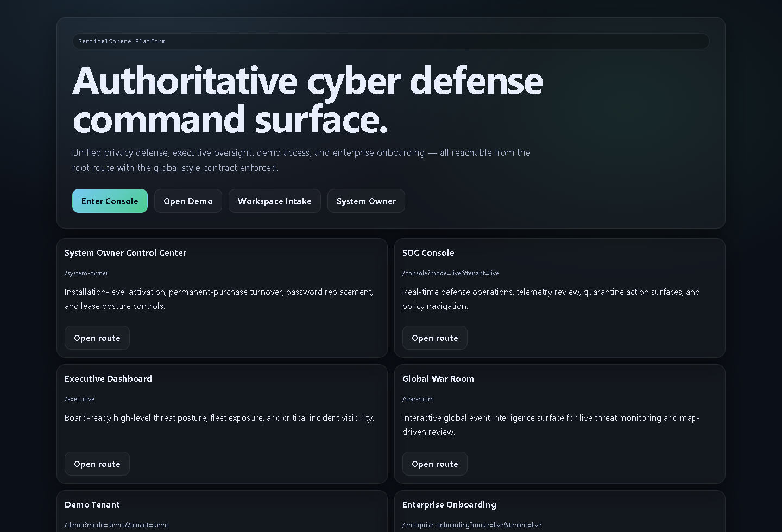Select the /demo?mode=demo&tenant=demo path
The image size is (782, 532).
coord(117,525)
